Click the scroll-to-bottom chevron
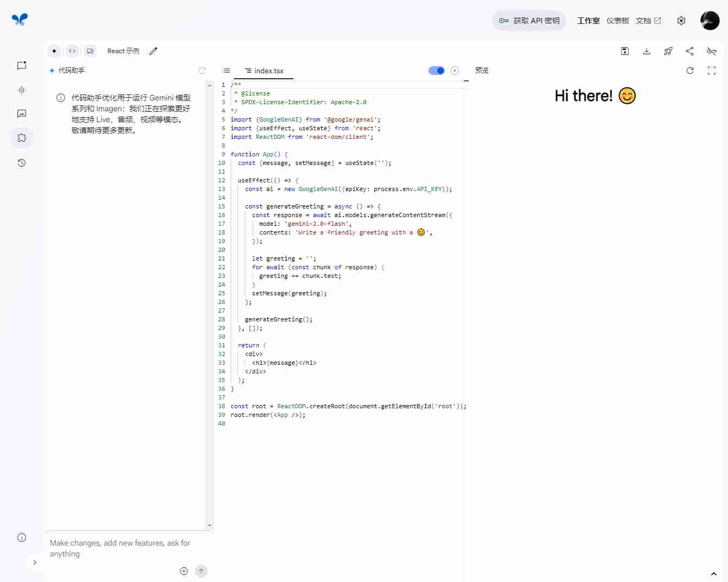 [x=714, y=574]
